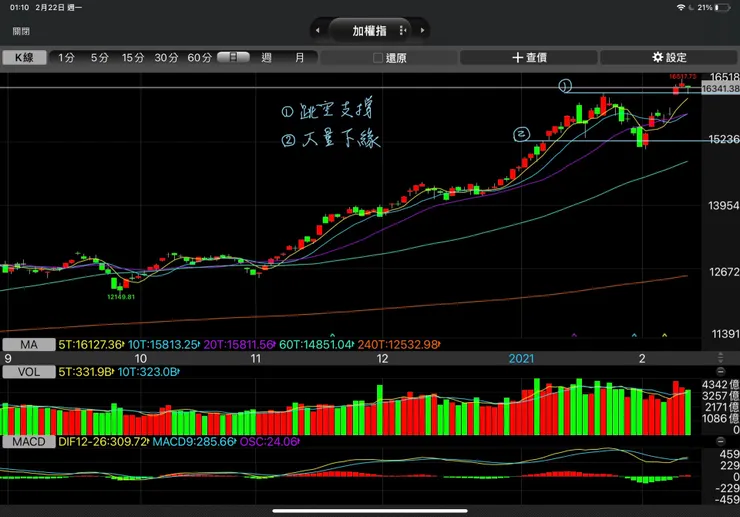Tap the 2021 date axis label

(521, 358)
